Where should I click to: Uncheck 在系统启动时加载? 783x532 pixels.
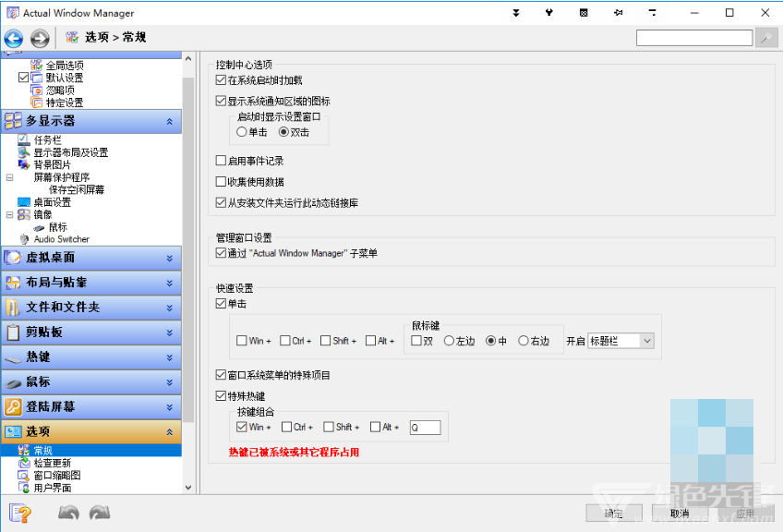(221, 80)
